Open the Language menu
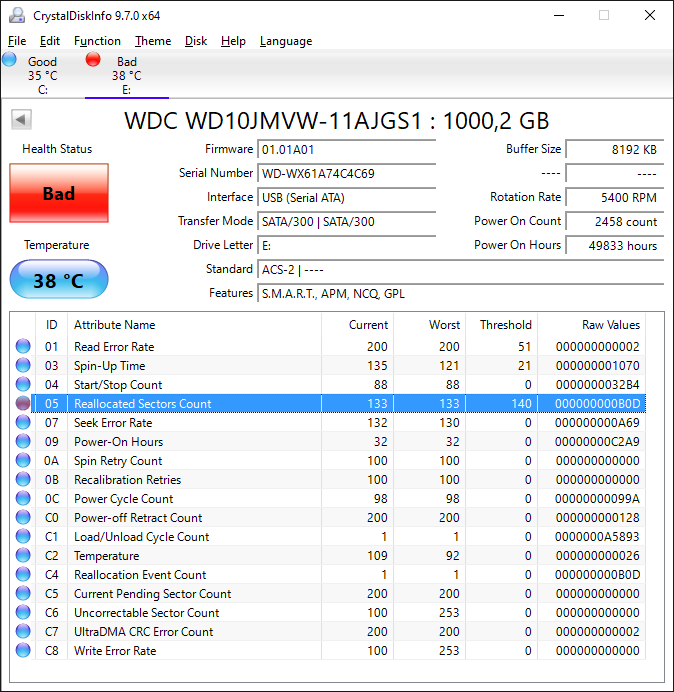Screen dimensions: 674x692 [x=286, y=41]
